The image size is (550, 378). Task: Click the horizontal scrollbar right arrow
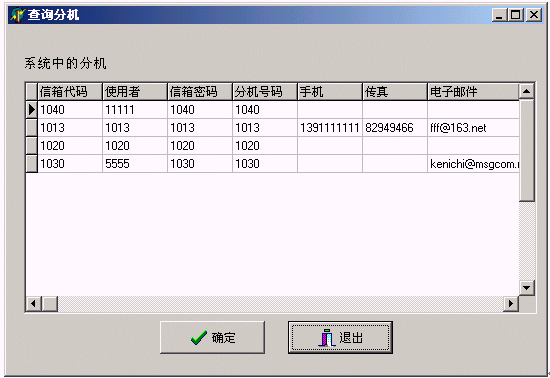pyautogui.click(x=511, y=304)
